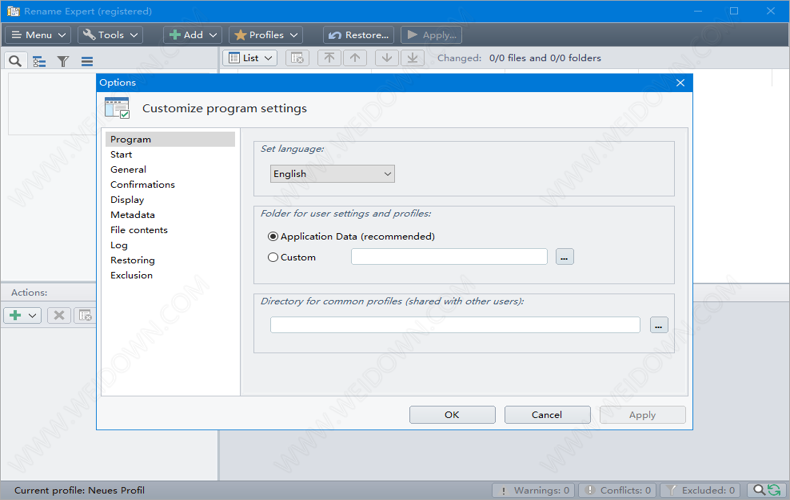Open the Menu dropdown
Viewport: 790px width, 500px height.
[38, 35]
